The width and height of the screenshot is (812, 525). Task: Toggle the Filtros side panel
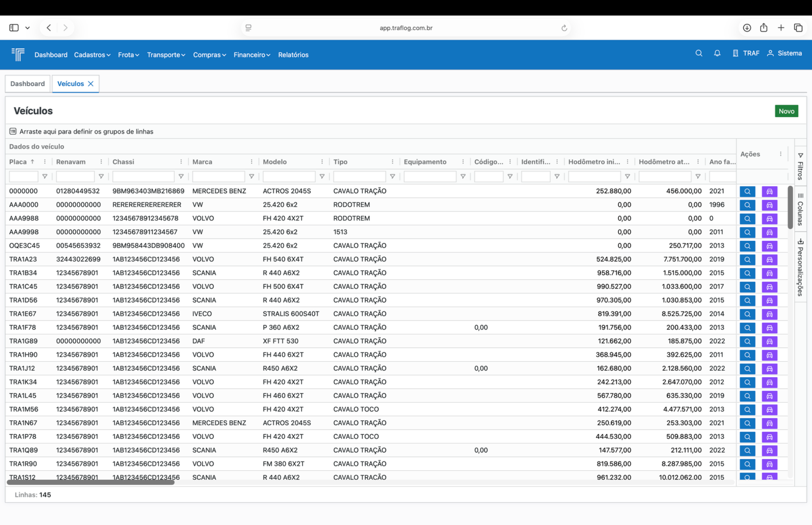pyautogui.click(x=801, y=166)
